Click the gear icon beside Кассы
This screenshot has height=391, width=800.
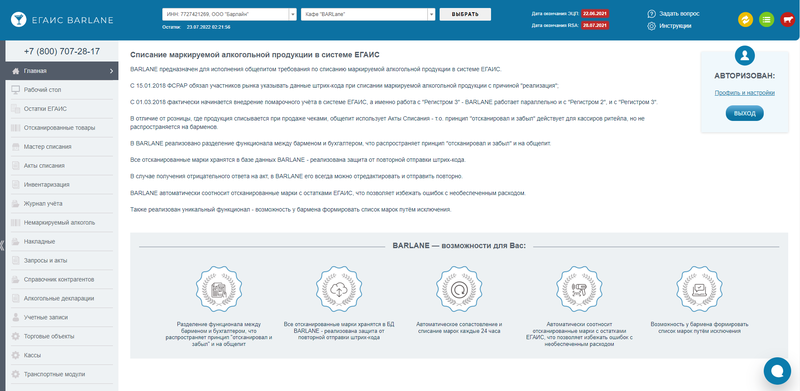pos(15,355)
